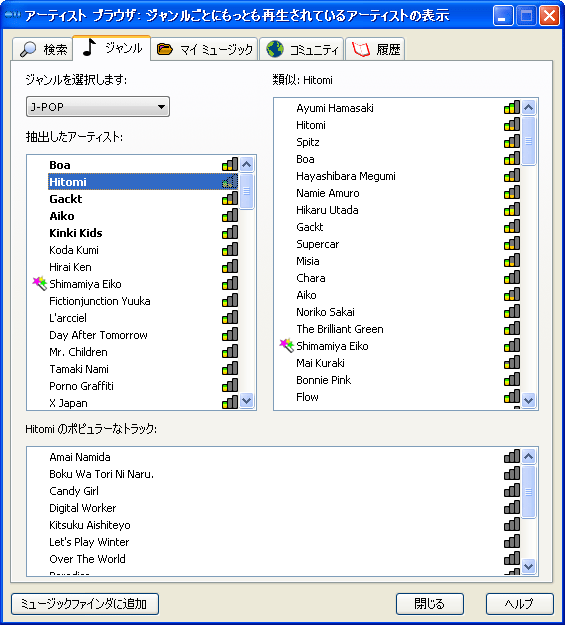Select the track Boku Wa Tori Ni Naru.
Viewport: 565px width, 625px height.
point(102,474)
